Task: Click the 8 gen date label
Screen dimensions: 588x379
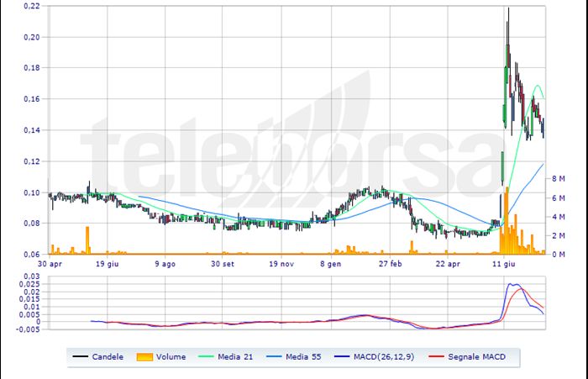Action: click(x=331, y=264)
